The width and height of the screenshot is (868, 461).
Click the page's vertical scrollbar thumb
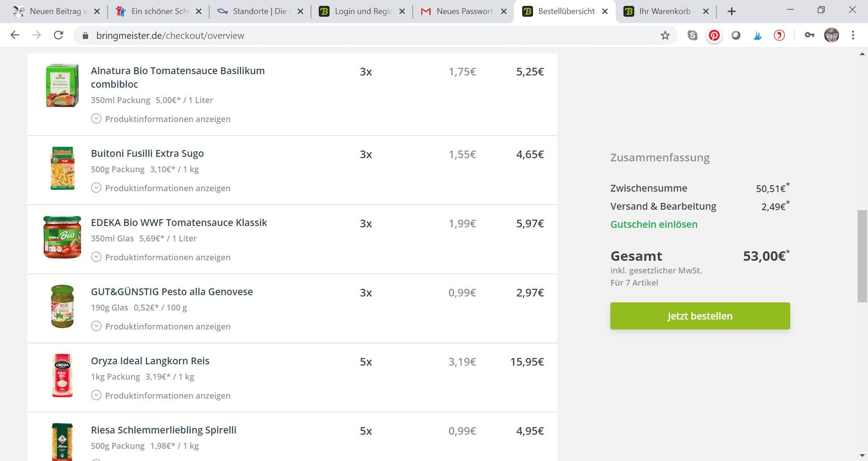point(862,256)
